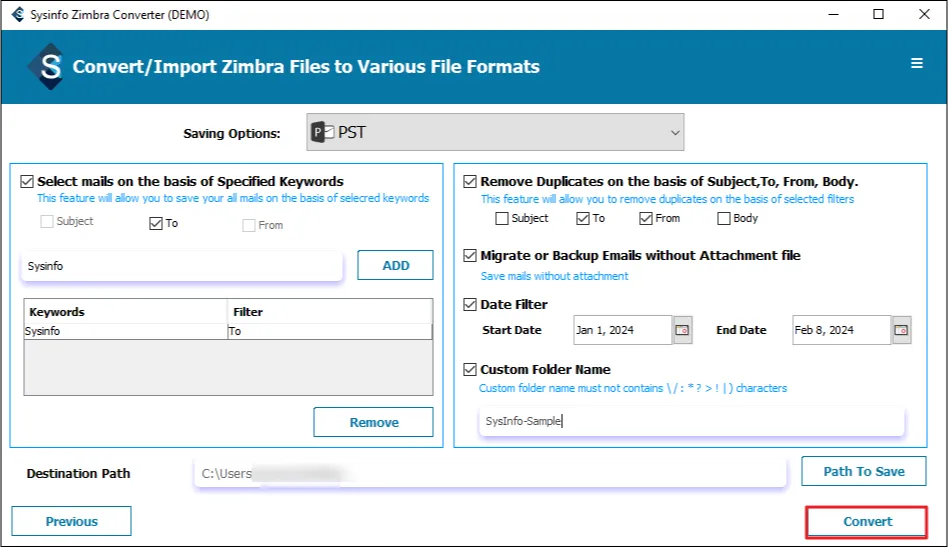This screenshot has height=547, width=948.
Task: Disable Migrate Emails without Attachment option
Action: [470, 256]
